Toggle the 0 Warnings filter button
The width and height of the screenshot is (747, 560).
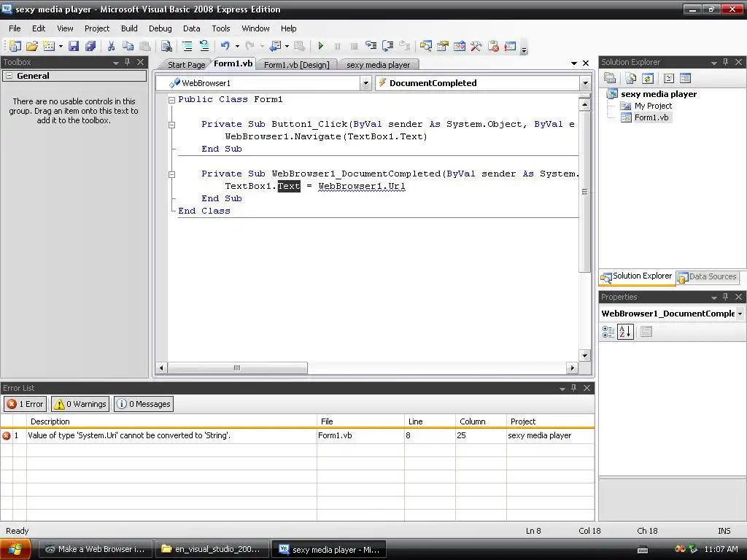[x=80, y=404]
